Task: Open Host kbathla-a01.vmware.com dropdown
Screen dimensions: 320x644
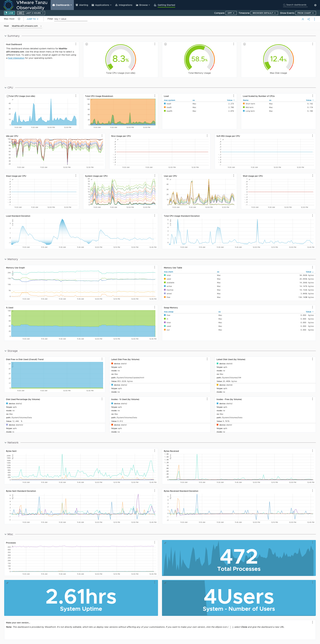Action: pyautogui.click(x=26, y=26)
